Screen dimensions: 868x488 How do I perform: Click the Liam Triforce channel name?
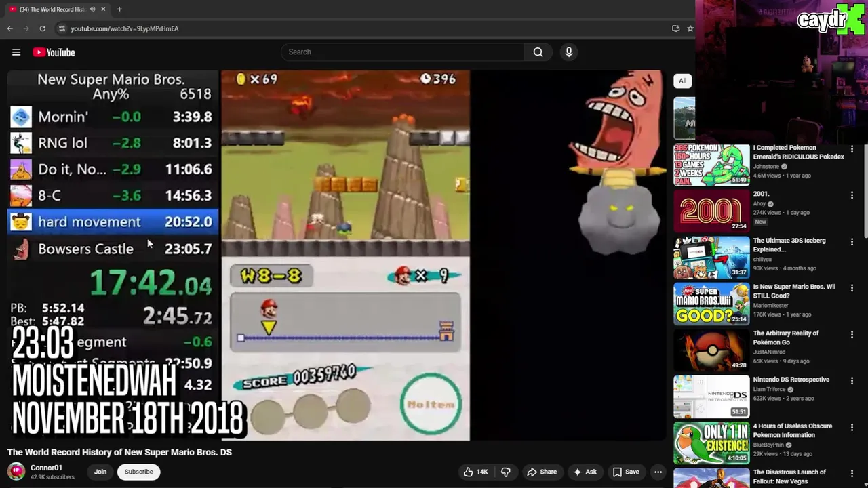pos(770,390)
